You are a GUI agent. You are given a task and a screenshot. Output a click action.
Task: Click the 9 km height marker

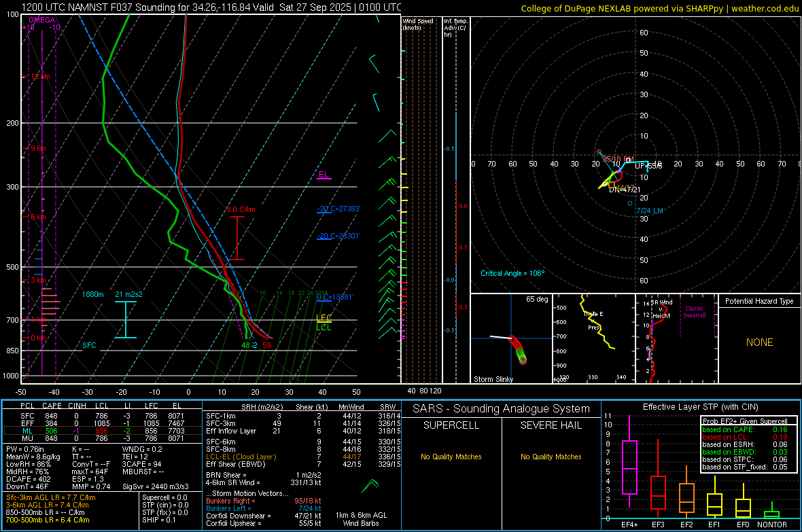(38, 148)
